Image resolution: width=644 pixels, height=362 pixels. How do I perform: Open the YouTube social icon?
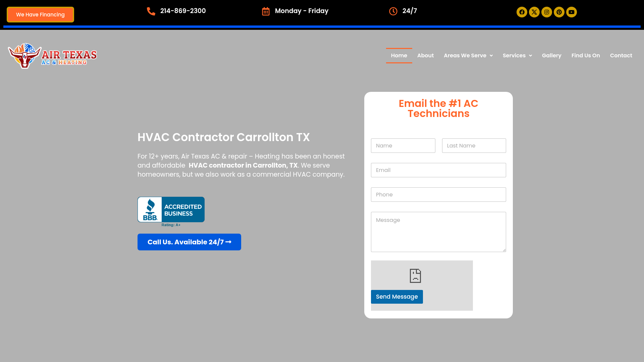571,12
